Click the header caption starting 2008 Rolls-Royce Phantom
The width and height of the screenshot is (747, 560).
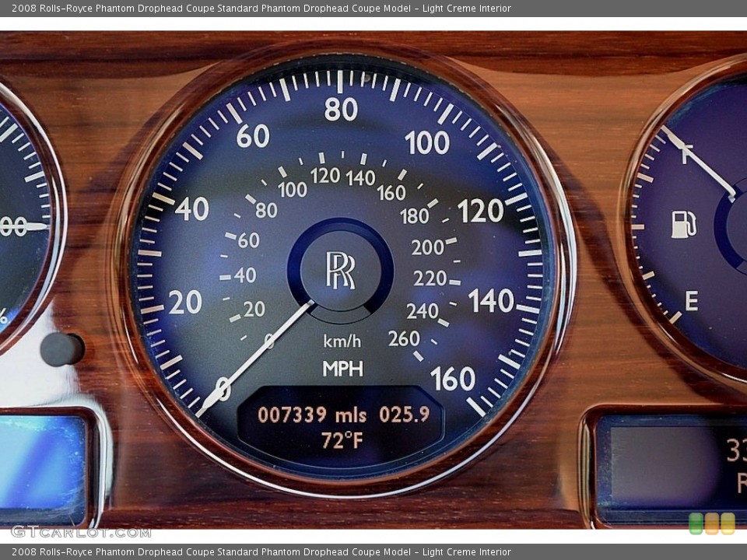261,8
